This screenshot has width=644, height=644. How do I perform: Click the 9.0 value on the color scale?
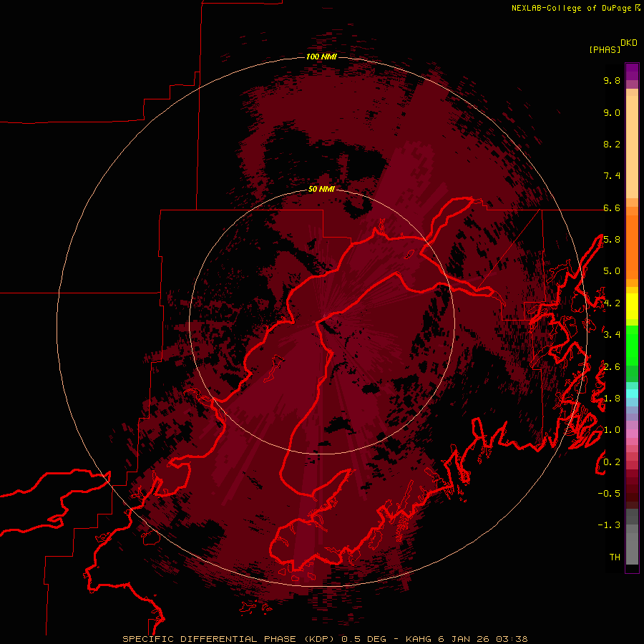tap(612, 112)
